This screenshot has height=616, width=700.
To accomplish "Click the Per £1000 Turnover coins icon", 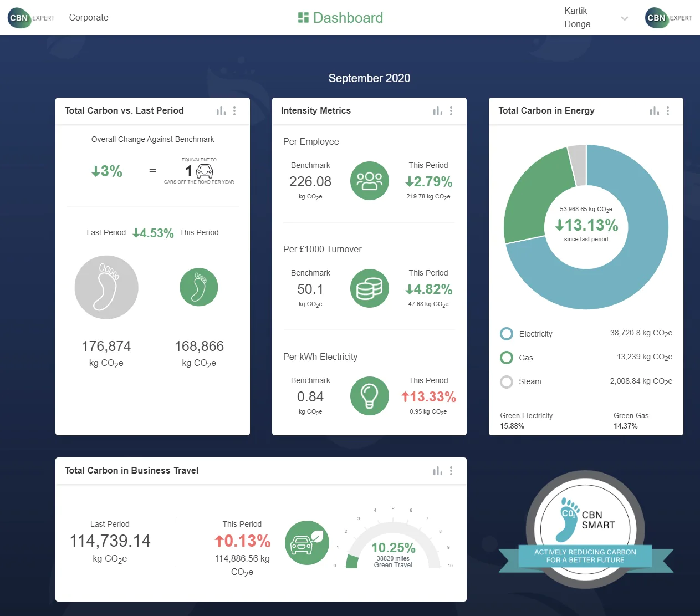I will pyautogui.click(x=369, y=288).
